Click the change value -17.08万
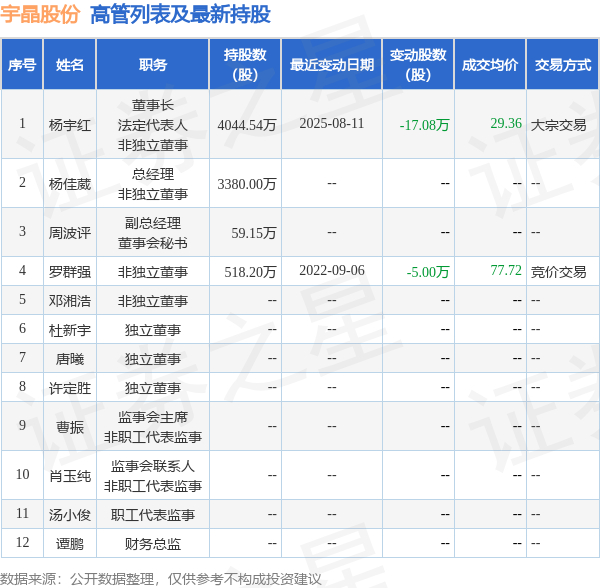This screenshot has width=600, height=588. [424, 125]
